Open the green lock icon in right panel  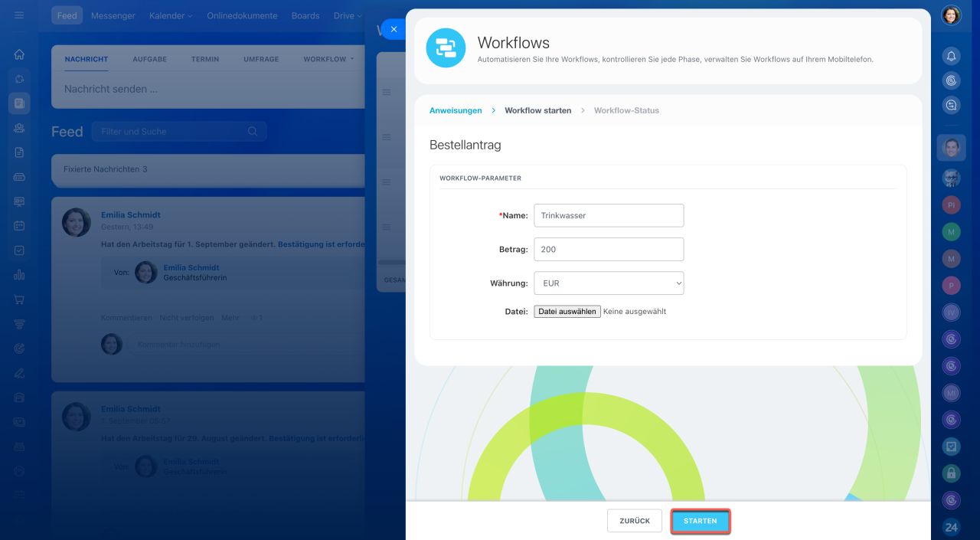pos(951,473)
